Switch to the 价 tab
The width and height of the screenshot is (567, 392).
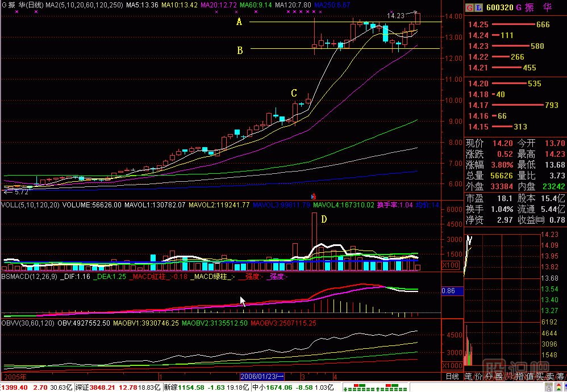pyautogui.click(x=478, y=376)
